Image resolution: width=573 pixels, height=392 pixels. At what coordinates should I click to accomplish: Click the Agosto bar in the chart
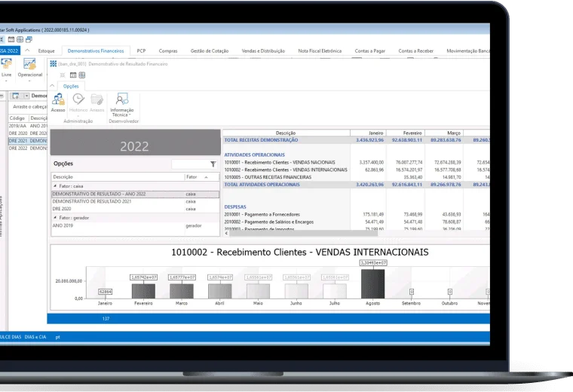372,284
